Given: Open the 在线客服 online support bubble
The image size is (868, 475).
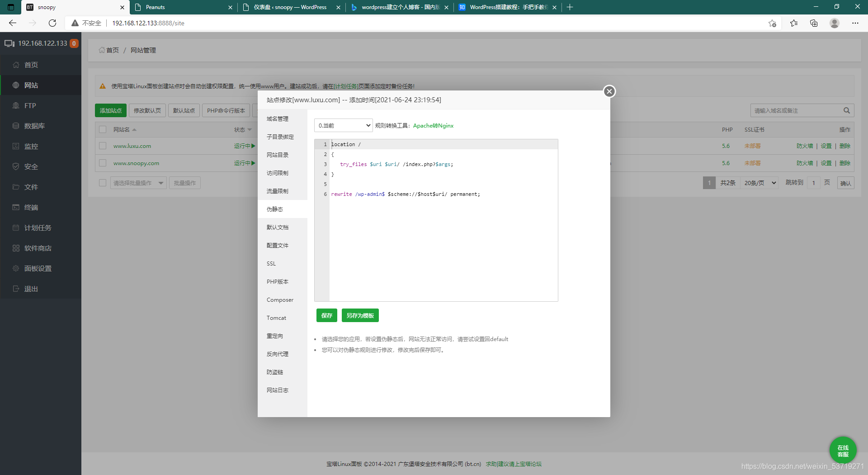Looking at the screenshot, I should tap(843, 451).
